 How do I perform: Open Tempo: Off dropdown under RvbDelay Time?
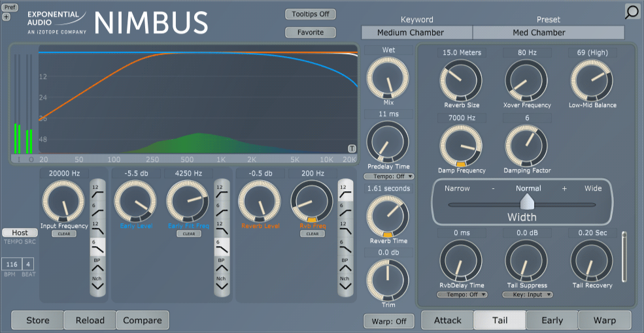pyautogui.click(x=462, y=294)
